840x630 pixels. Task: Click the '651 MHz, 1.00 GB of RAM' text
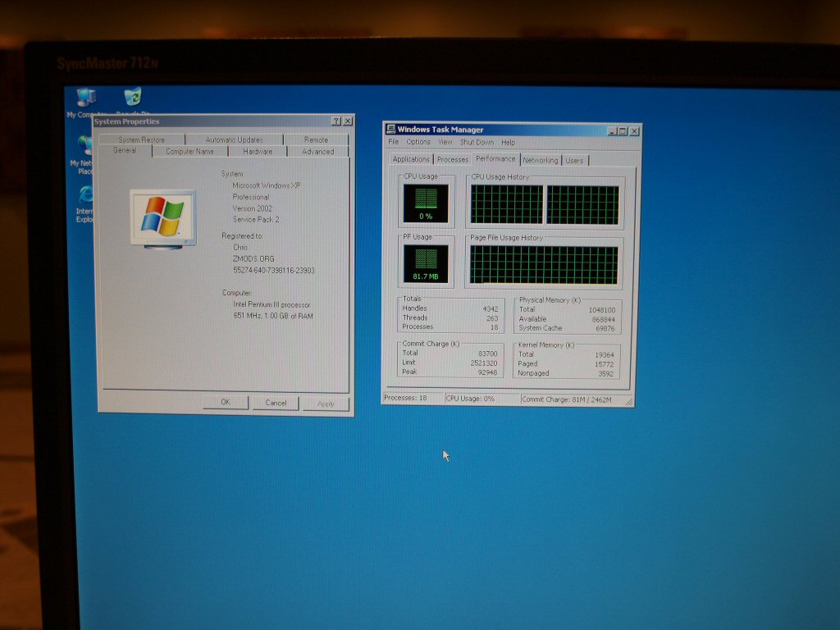pyautogui.click(x=273, y=316)
